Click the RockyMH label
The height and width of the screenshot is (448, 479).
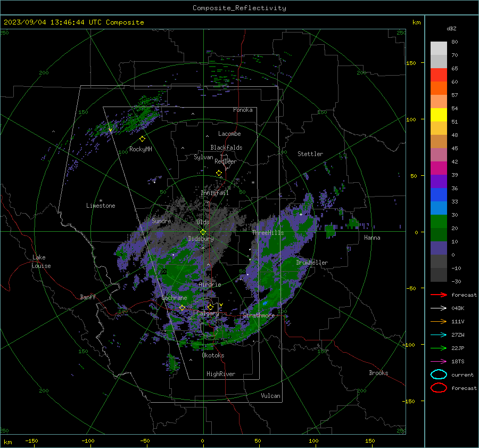click(x=141, y=149)
